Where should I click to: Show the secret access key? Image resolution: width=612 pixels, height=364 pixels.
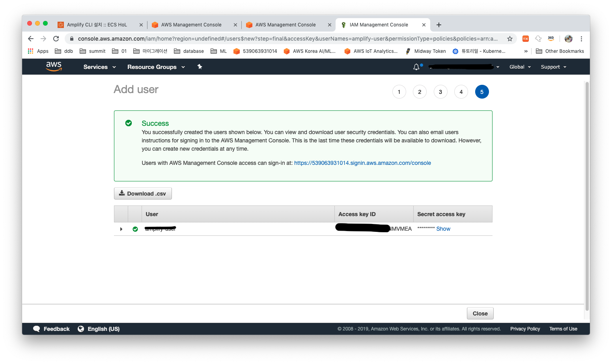(443, 229)
